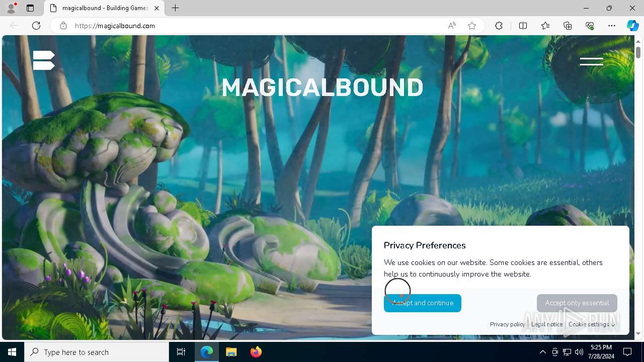Click Accept only essential button

click(x=577, y=303)
